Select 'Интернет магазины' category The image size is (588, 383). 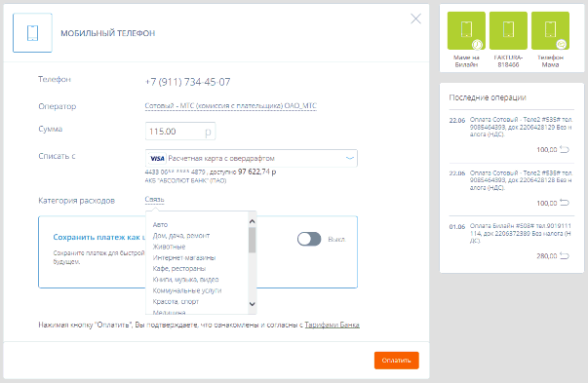[184, 257]
